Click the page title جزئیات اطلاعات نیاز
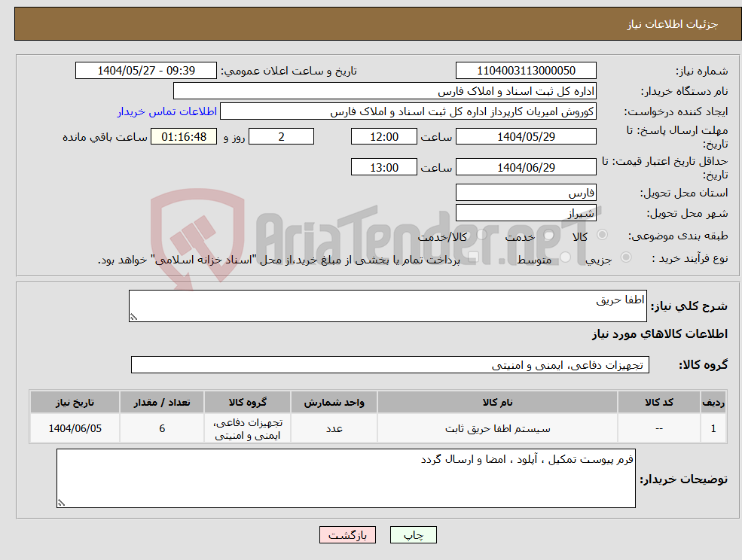The height and width of the screenshot is (560, 742). coord(672,24)
